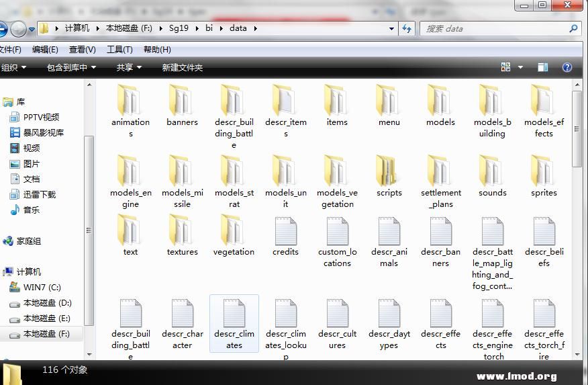Open the items folder
Image resolution: width=588 pixels, height=385 pixels.
tap(337, 105)
